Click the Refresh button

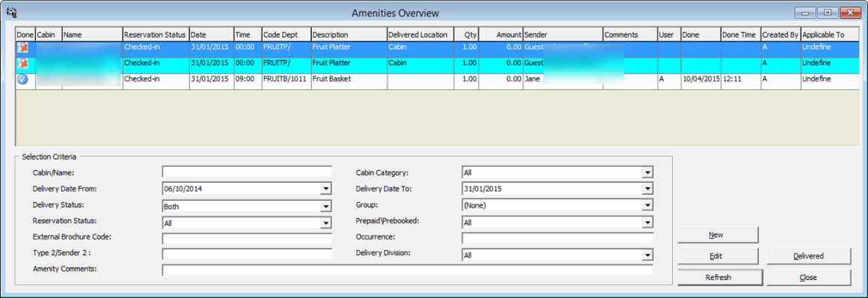[720, 277]
